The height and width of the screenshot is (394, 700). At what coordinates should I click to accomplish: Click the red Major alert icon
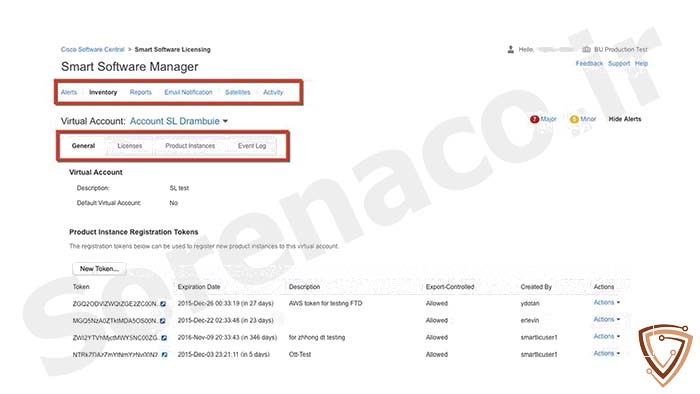[x=534, y=119]
